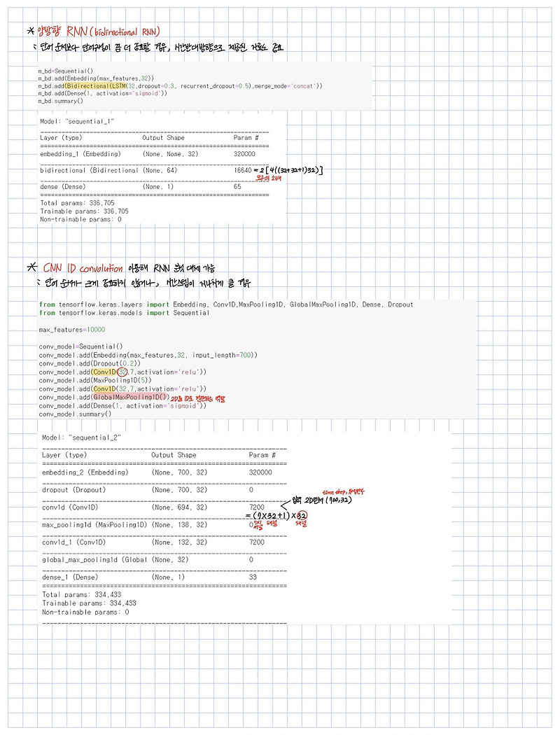Select the highlighted LSTM function call
This screenshot has width=560, height=735.
coord(115,87)
